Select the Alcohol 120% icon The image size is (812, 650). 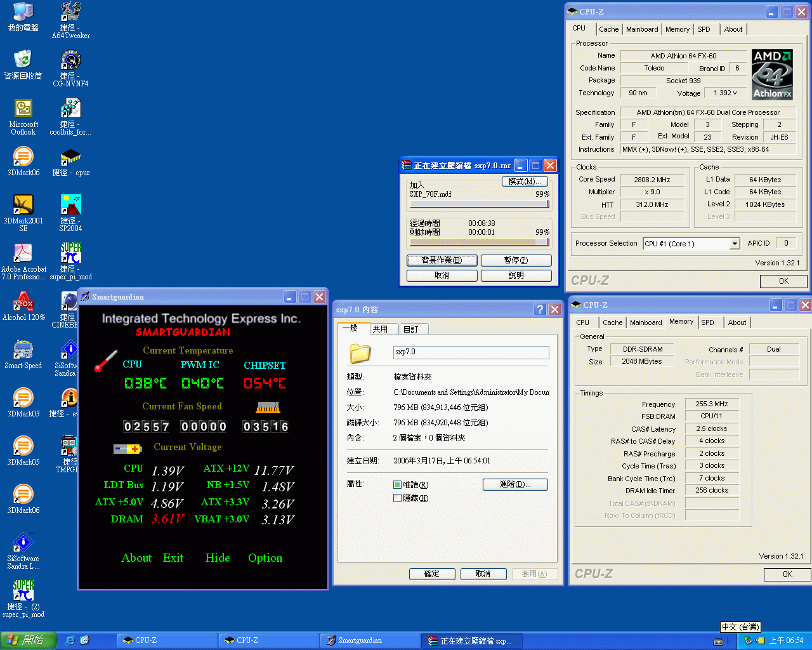click(x=23, y=307)
